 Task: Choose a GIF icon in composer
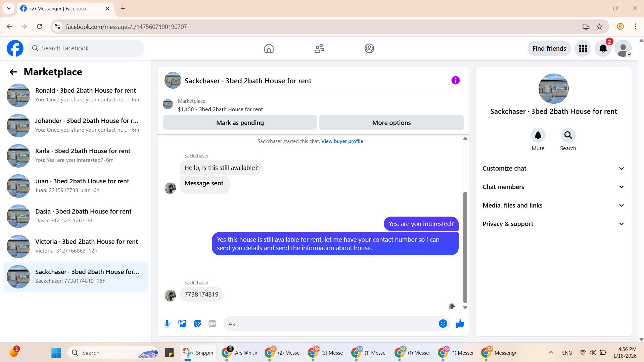click(x=212, y=324)
